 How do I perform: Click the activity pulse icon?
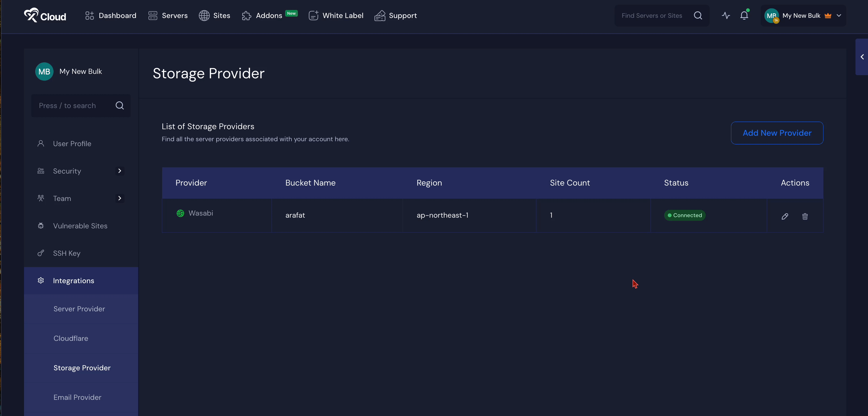click(726, 15)
